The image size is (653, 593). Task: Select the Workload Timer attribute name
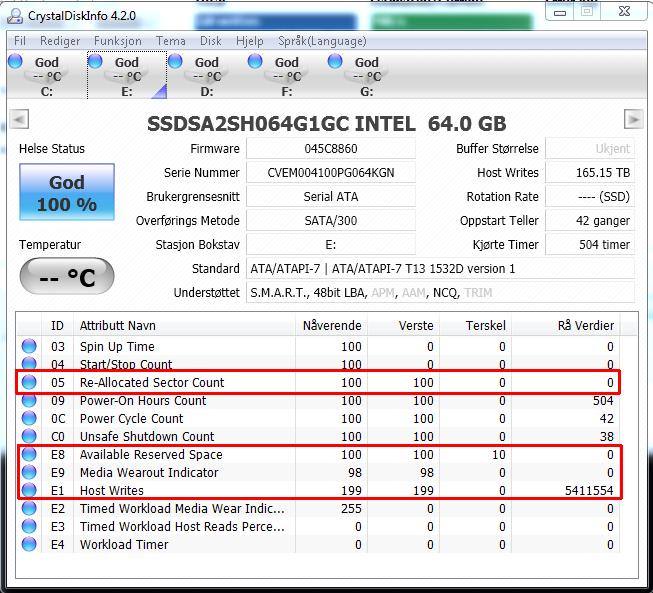(x=124, y=545)
